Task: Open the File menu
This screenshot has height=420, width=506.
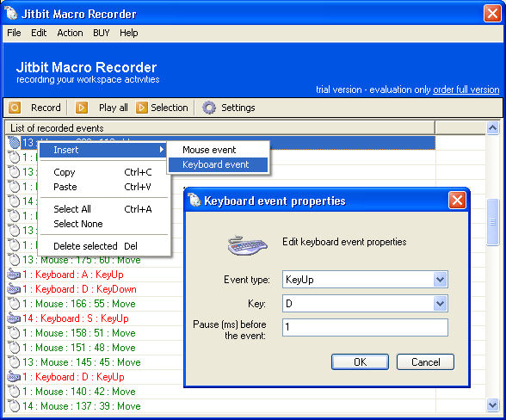Action: coord(14,33)
